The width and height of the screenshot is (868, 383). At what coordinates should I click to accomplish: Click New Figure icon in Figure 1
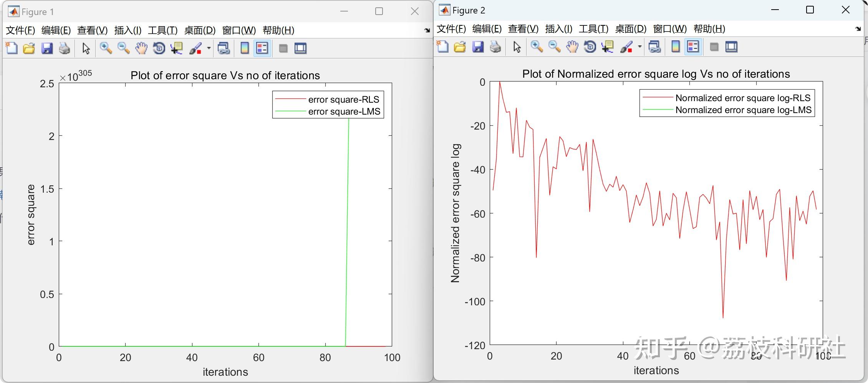[12, 48]
